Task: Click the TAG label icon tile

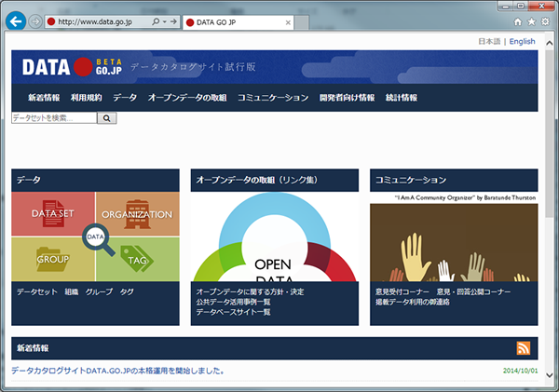Action: click(137, 259)
